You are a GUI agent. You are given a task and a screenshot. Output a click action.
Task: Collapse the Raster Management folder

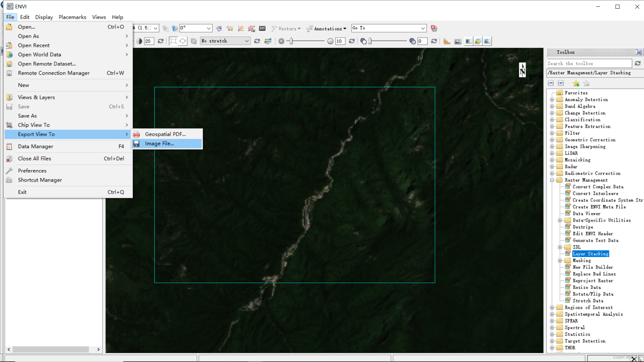tap(552, 180)
